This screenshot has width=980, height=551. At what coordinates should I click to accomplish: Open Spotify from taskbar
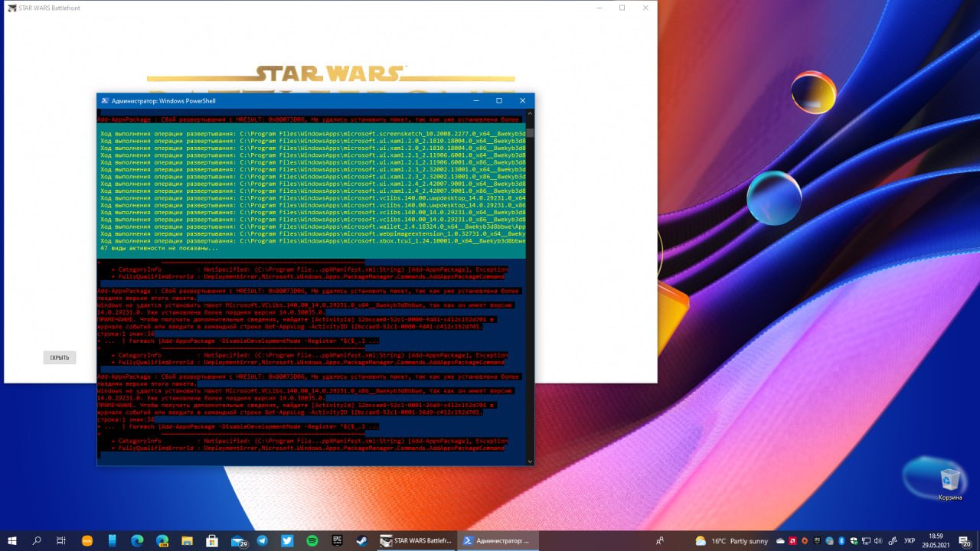point(312,540)
